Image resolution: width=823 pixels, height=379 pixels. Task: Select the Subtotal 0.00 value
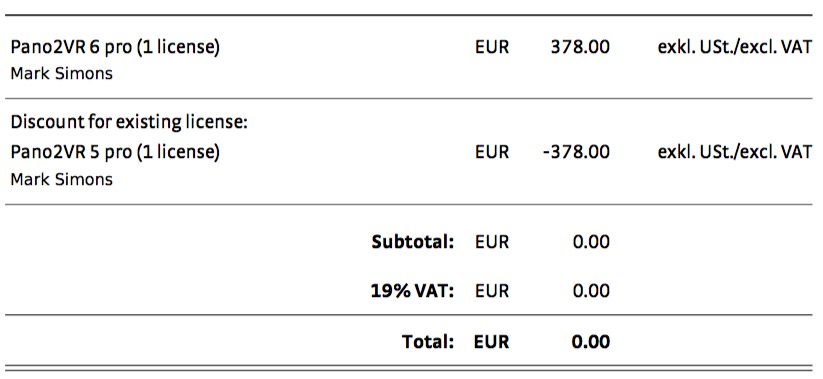click(x=591, y=242)
